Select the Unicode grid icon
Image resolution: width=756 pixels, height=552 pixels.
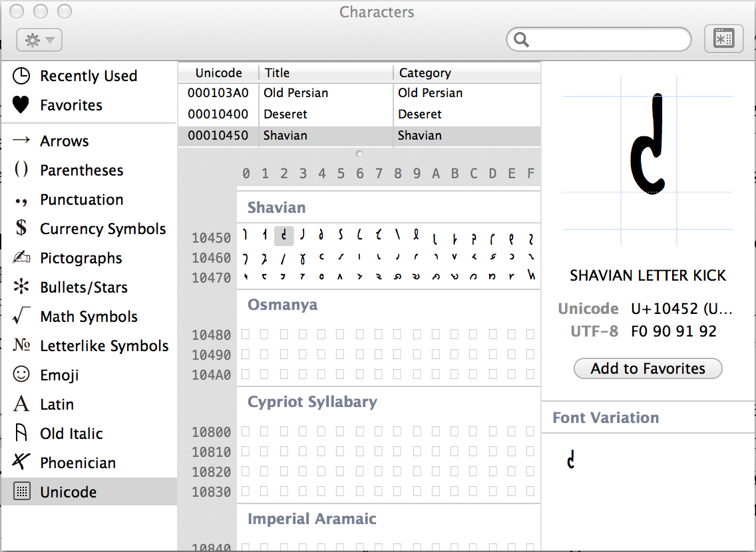coord(22,491)
